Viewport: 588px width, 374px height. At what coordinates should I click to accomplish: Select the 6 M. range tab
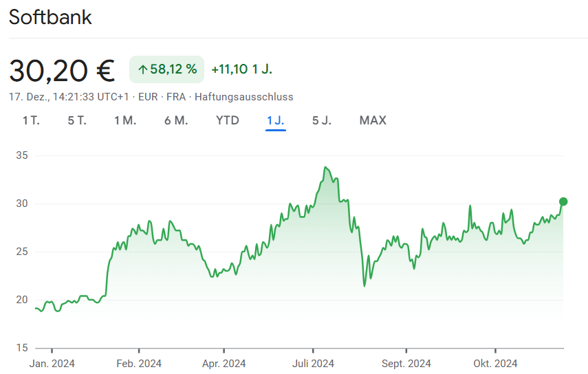[176, 121]
